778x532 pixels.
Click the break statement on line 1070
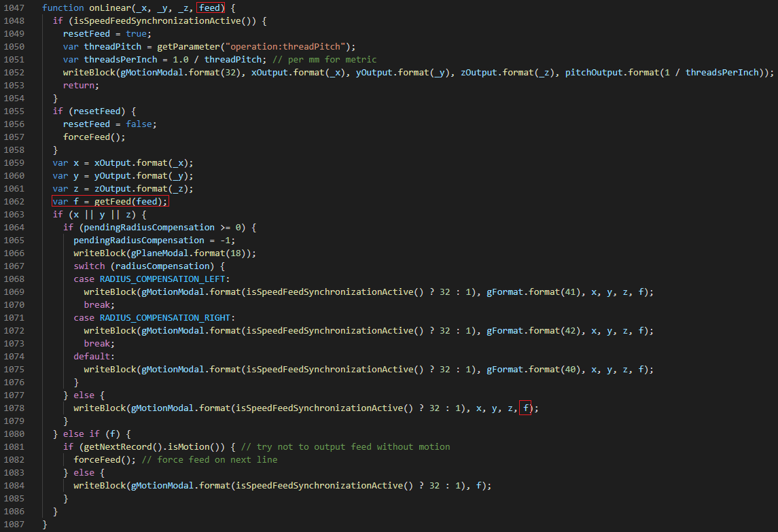(99, 304)
